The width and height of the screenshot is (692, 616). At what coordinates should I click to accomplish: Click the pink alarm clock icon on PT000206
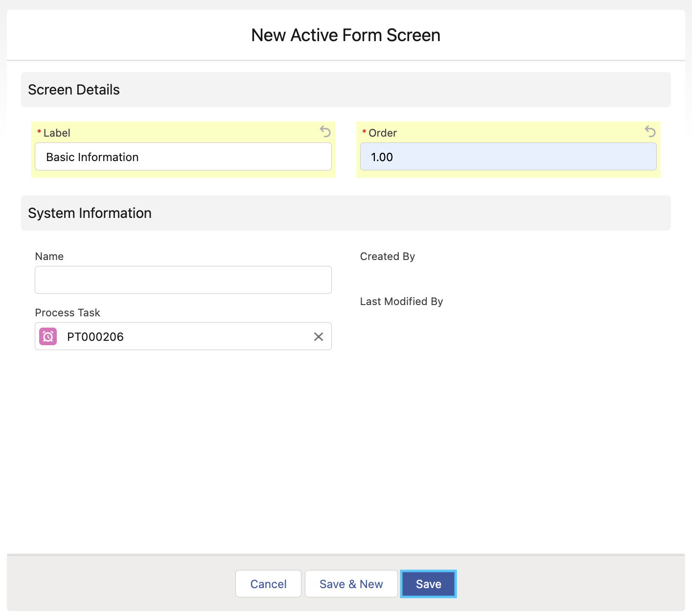[x=47, y=336]
